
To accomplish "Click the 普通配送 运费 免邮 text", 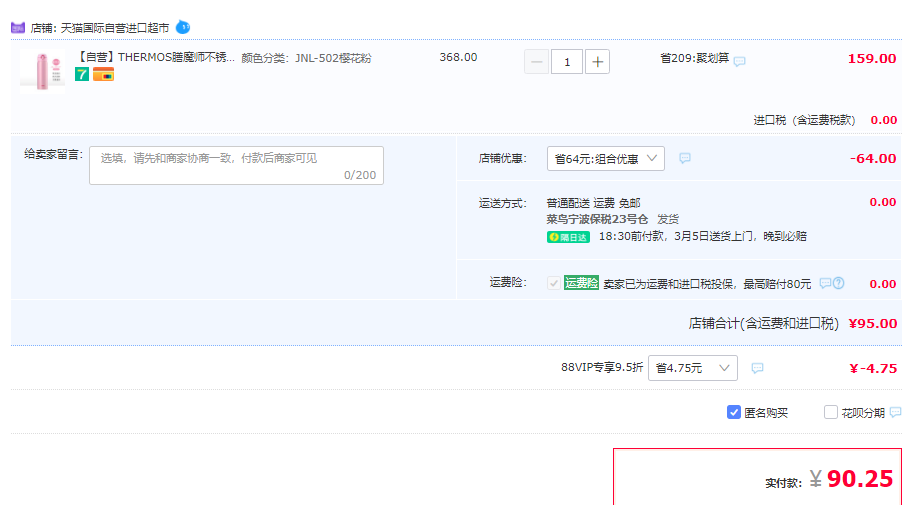I will 593,203.
